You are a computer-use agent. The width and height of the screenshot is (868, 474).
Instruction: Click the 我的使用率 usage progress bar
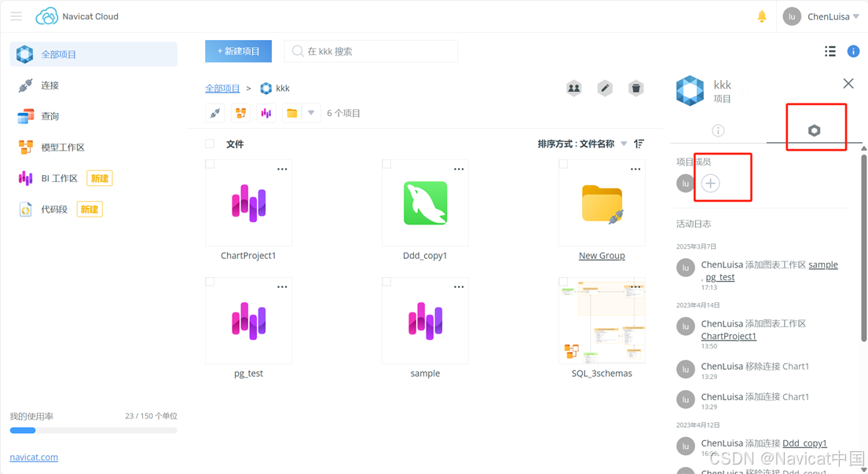(x=93, y=430)
